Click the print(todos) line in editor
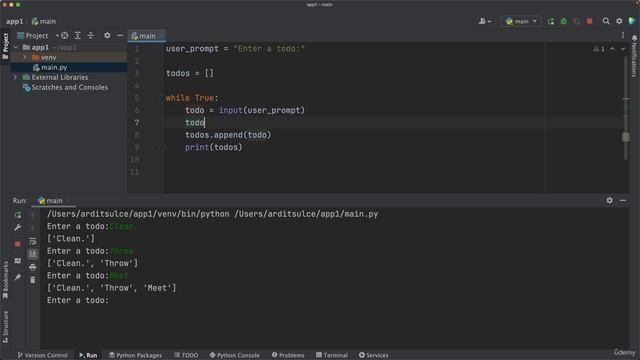640x360 pixels. pos(213,147)
